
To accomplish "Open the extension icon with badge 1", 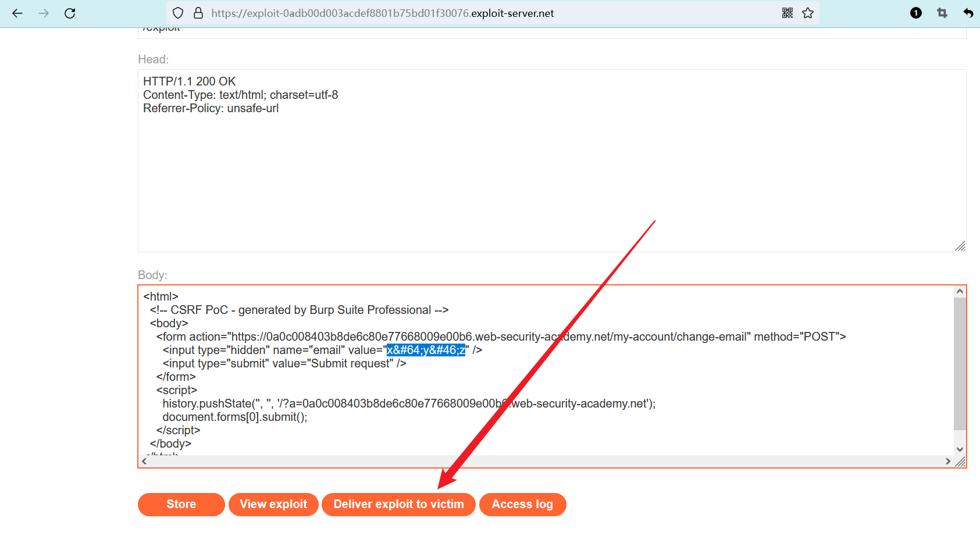I will 916,13.
